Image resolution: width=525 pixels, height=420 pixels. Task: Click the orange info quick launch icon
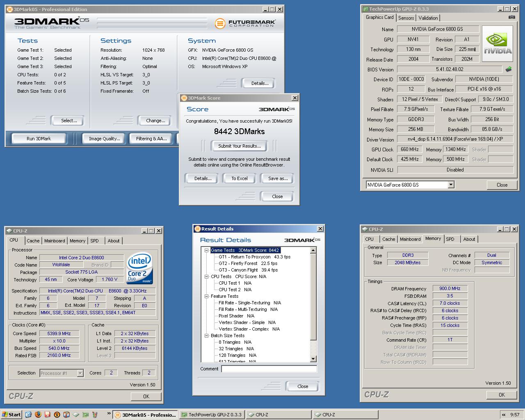(57, 415)
